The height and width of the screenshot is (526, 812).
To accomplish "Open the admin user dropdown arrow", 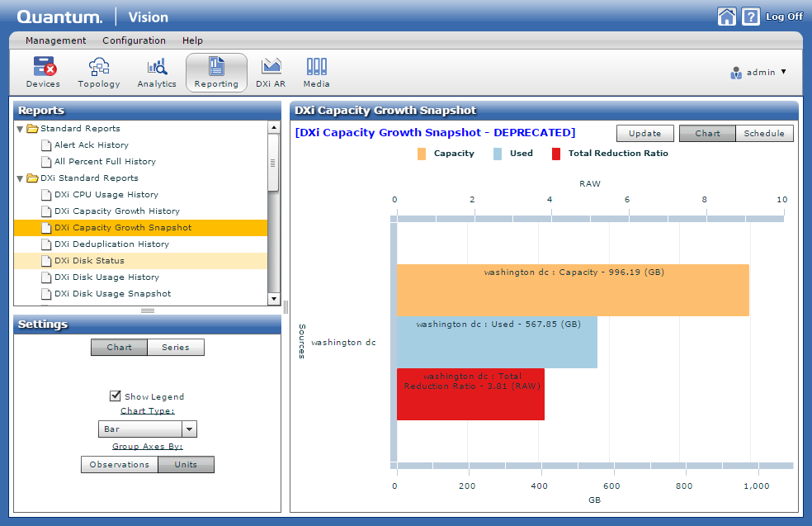I will click(783, 72).
